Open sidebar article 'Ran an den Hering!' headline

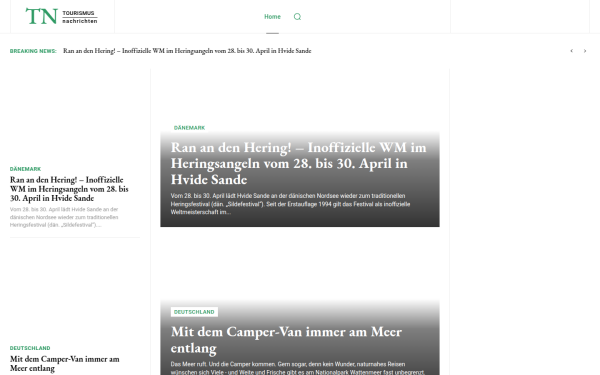coord(69,189)
